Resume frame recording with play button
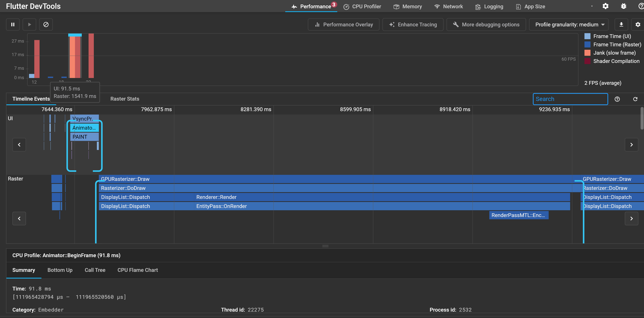644x318 pixels. [x=30, y=24]
